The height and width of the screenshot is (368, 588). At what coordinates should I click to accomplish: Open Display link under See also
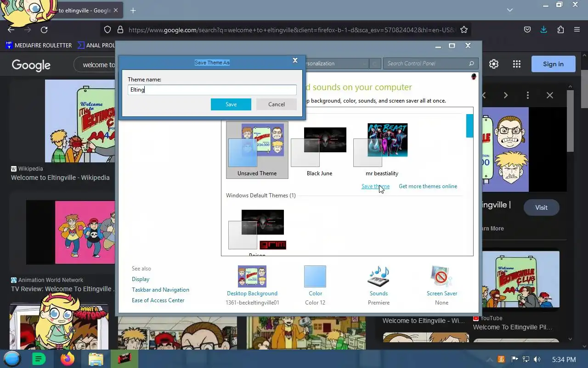coord(141,279)
